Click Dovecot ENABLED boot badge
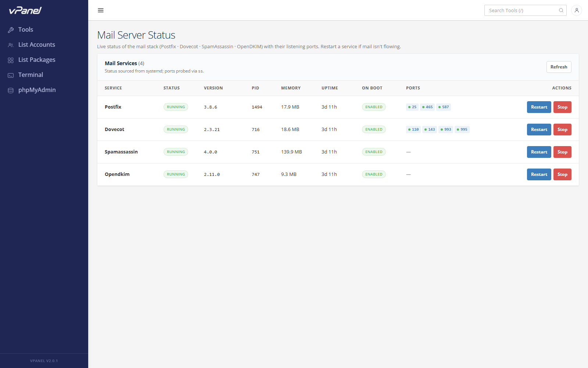Viewport: 588px width, 368px height. [x=374, y=130]
